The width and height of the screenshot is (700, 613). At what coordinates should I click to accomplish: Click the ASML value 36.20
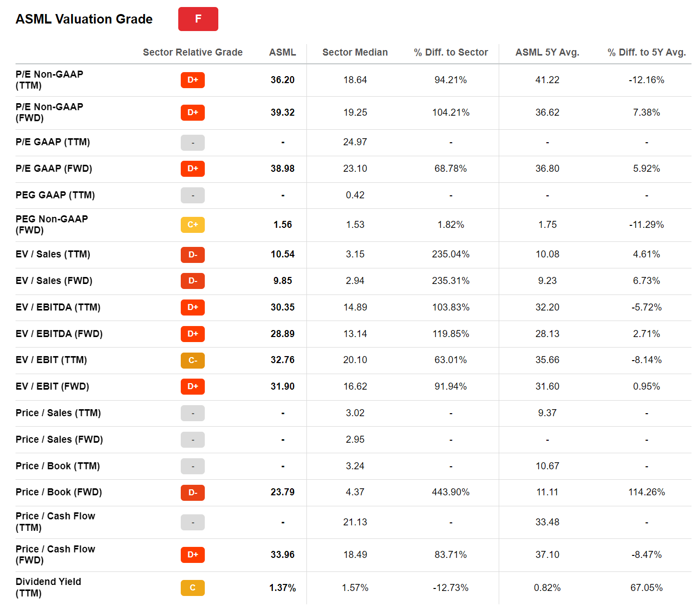point(282,80)
